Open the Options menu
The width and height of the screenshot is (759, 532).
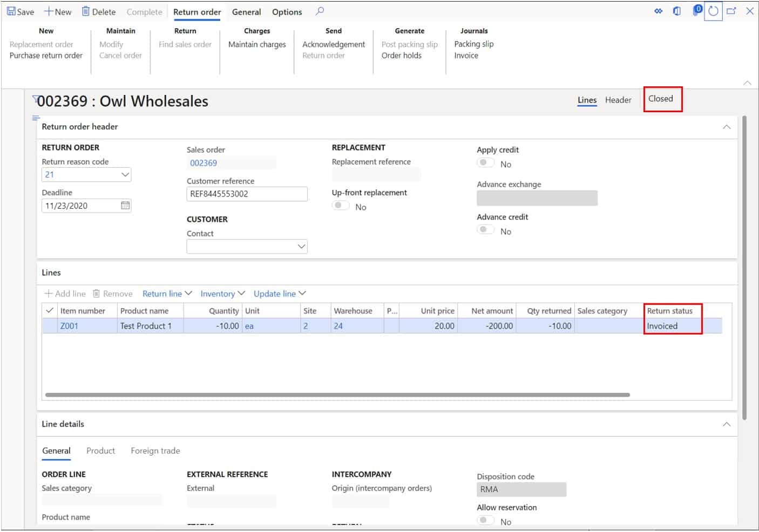point(286,11)
